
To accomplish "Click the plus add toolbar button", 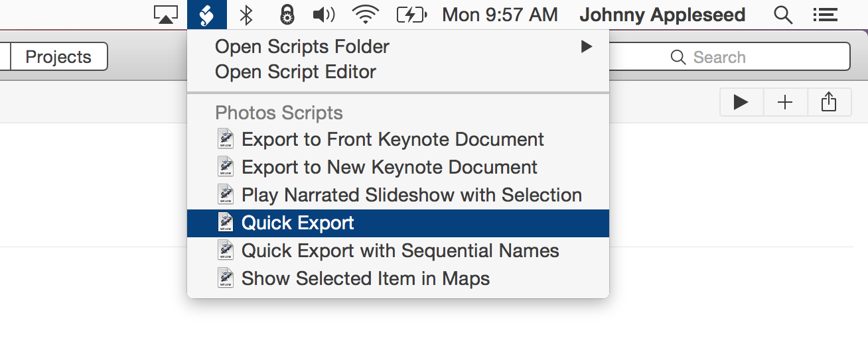I will [785, 102].
